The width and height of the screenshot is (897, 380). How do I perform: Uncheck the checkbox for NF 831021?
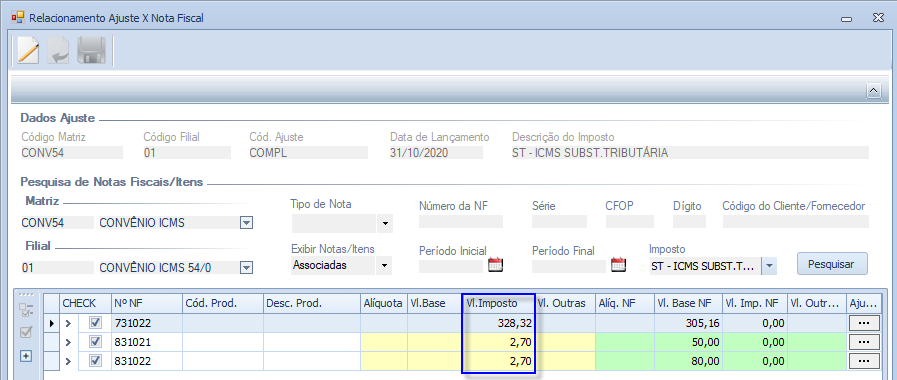pos(96,342)
